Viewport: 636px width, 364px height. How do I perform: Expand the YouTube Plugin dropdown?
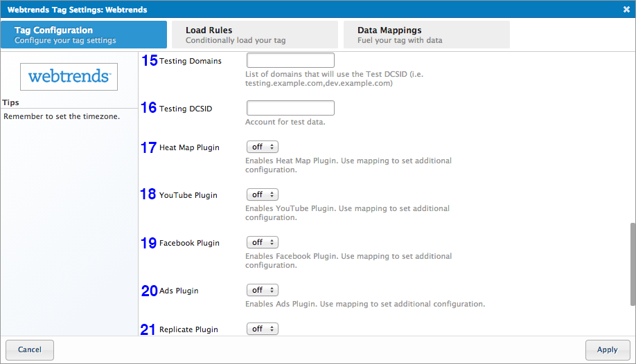coord(263,194)
